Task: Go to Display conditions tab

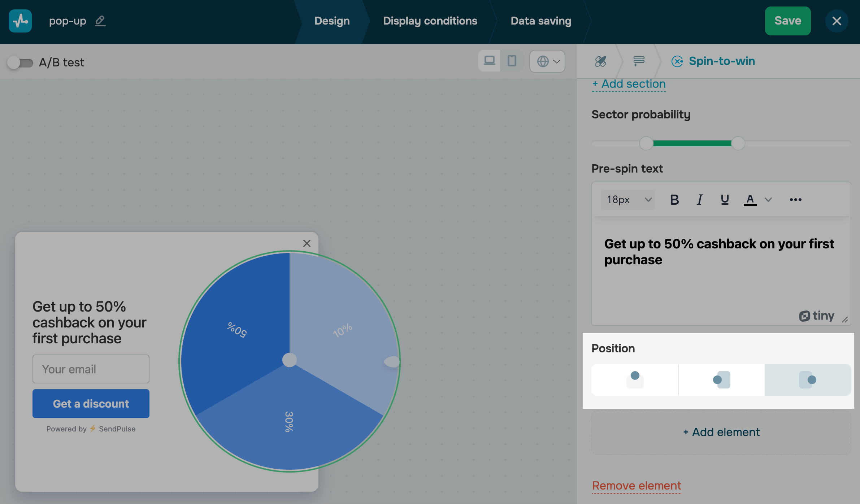Action: [430, 21]
